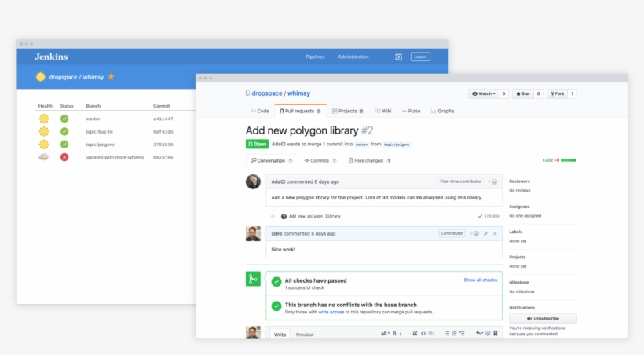
Task: Add a reaction to AdaCI's comment
Action: 493,181
